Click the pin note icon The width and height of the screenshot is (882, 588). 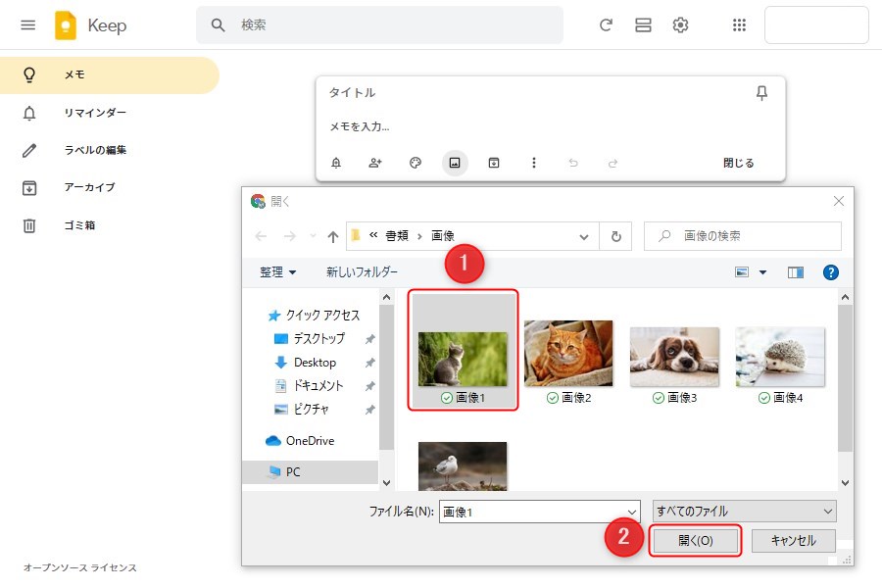click(x=761, y=93)
